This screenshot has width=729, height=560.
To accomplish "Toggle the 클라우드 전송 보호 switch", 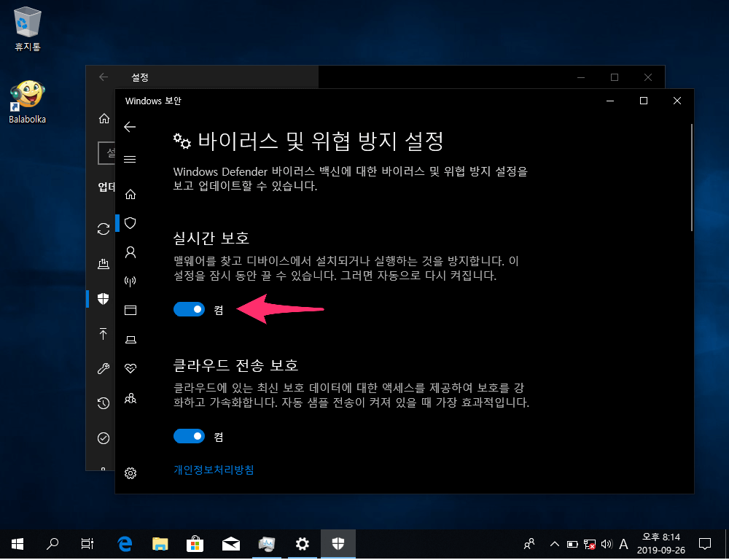I will 189,436.
